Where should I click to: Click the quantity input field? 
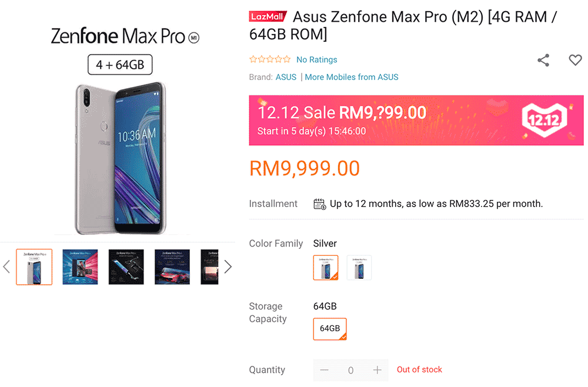[351, 370]
